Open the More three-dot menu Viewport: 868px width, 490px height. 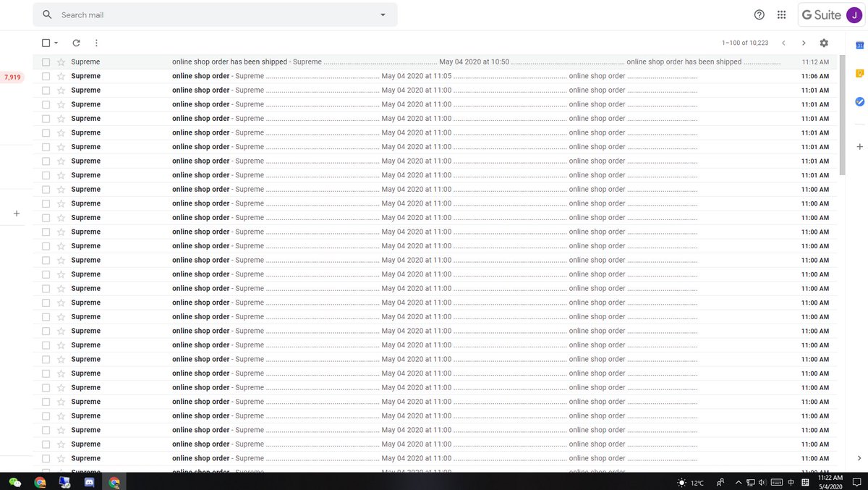pos(96,43)
